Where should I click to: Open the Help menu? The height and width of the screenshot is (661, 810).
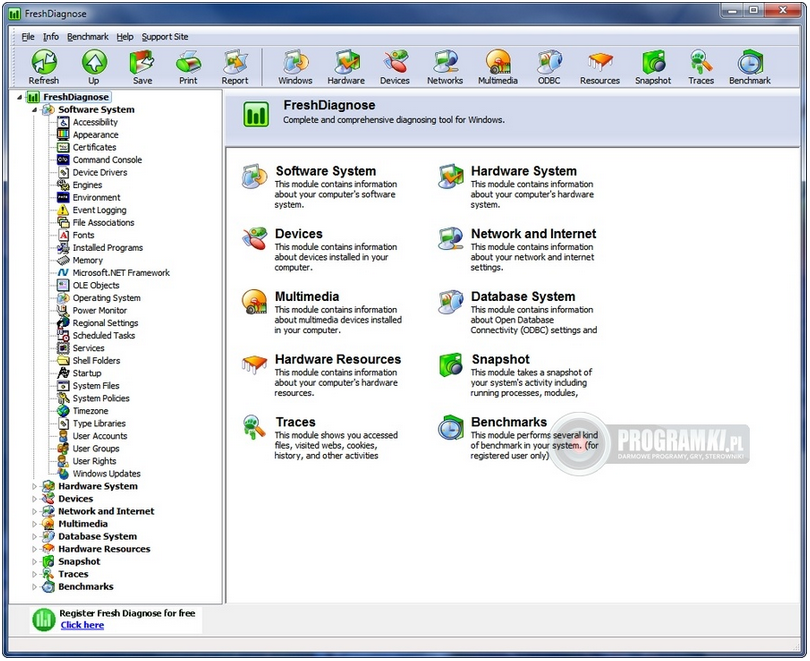tap(124, 37)
